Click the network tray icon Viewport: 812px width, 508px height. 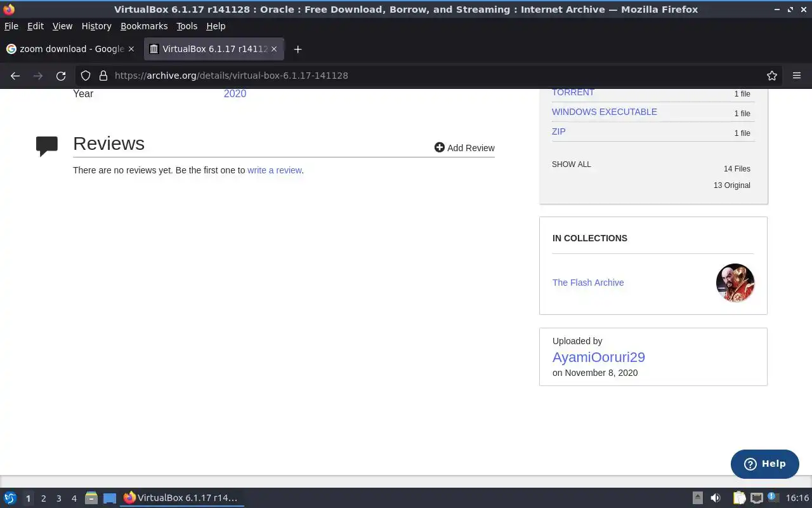756,498
